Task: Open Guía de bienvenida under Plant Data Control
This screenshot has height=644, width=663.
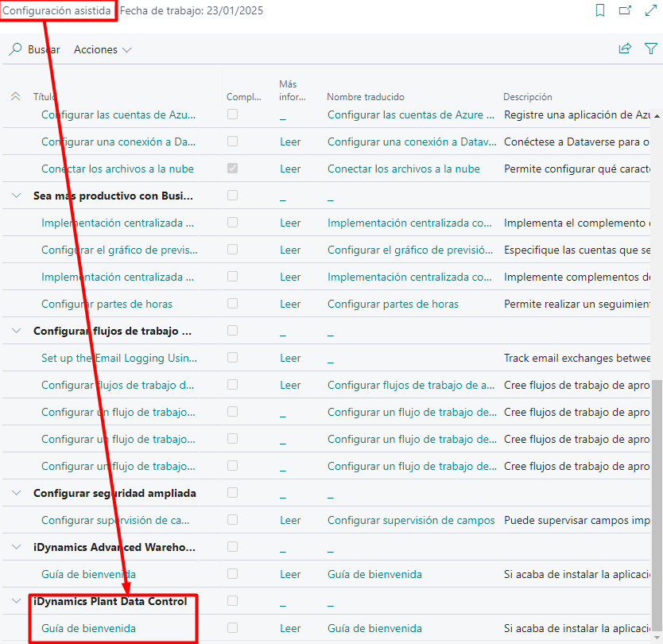Action: click(x=88, y=628)
